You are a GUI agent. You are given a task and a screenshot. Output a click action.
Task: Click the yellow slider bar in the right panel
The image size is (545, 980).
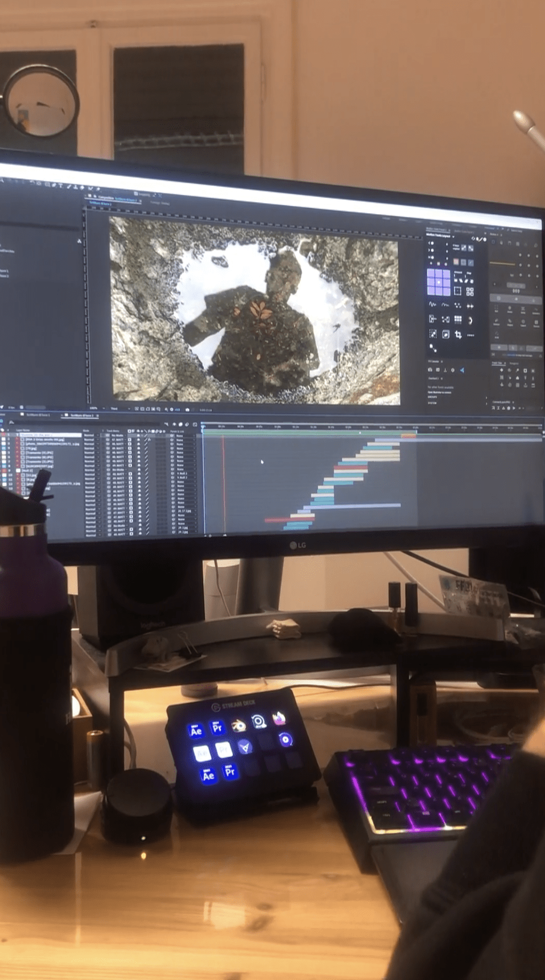(503, 264)
